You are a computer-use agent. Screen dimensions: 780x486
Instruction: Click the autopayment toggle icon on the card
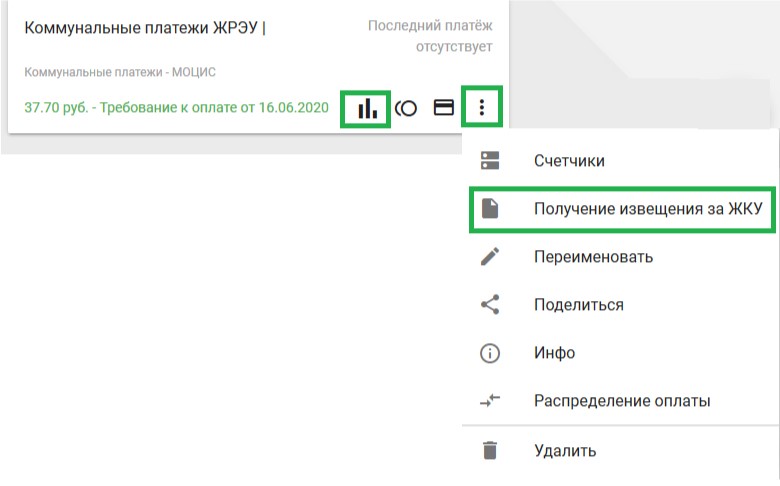406,108
